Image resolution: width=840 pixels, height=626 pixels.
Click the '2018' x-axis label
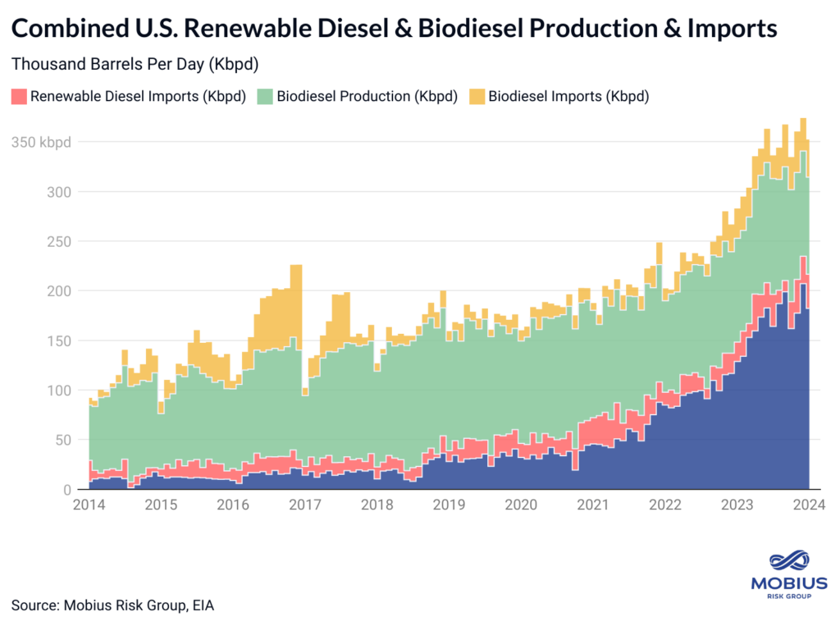click(377, 505)
